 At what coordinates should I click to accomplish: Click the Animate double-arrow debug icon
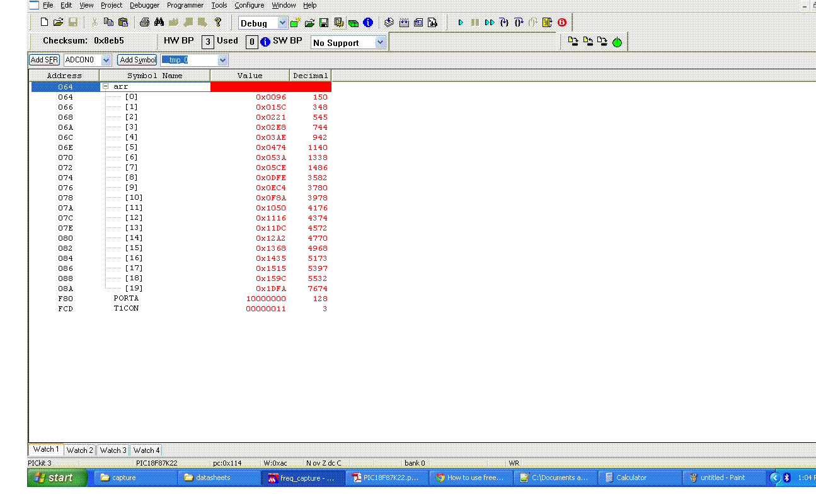point(490,22)
